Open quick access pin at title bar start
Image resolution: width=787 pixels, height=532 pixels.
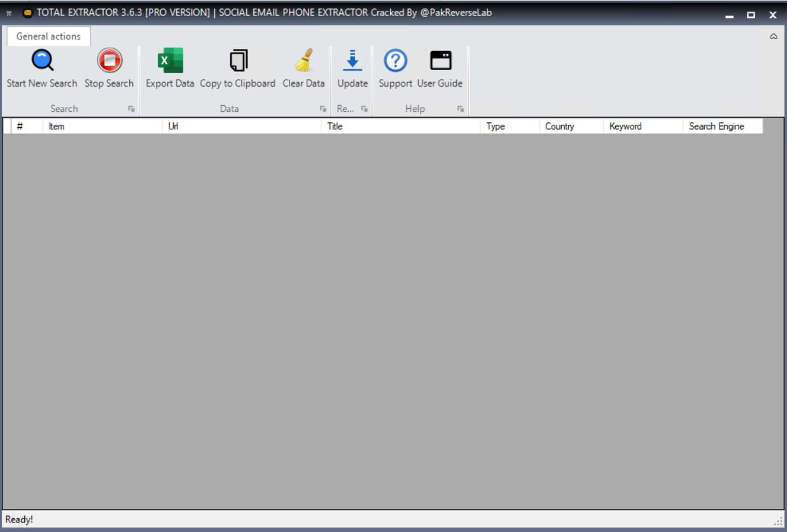pos(9,13)
